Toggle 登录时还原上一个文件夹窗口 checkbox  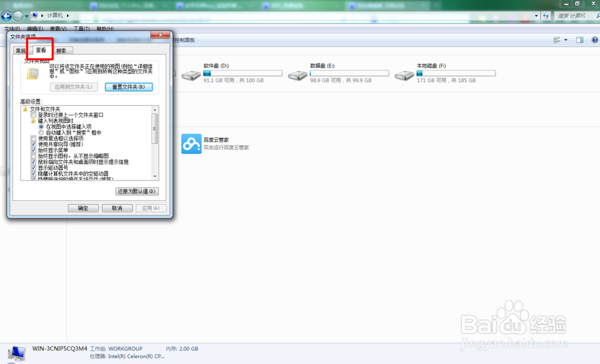pyautogui.click(x=33, y=115)
